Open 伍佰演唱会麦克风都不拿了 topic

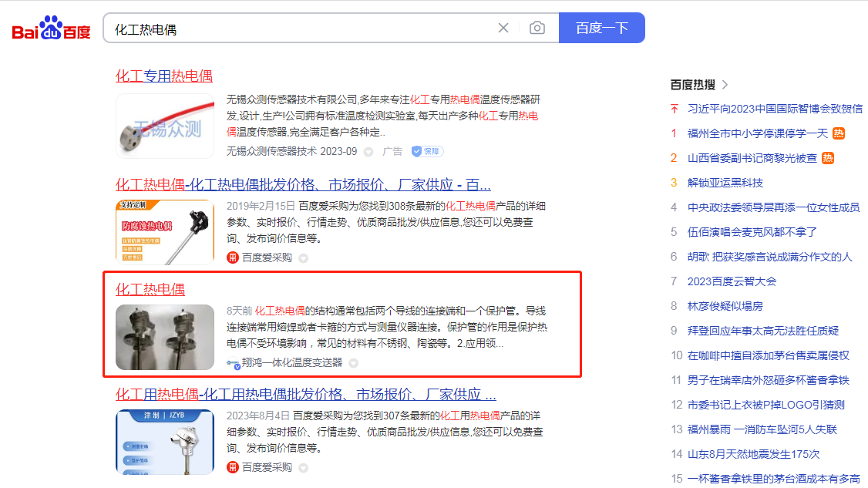pyautogui.click(x=752, y=232)
